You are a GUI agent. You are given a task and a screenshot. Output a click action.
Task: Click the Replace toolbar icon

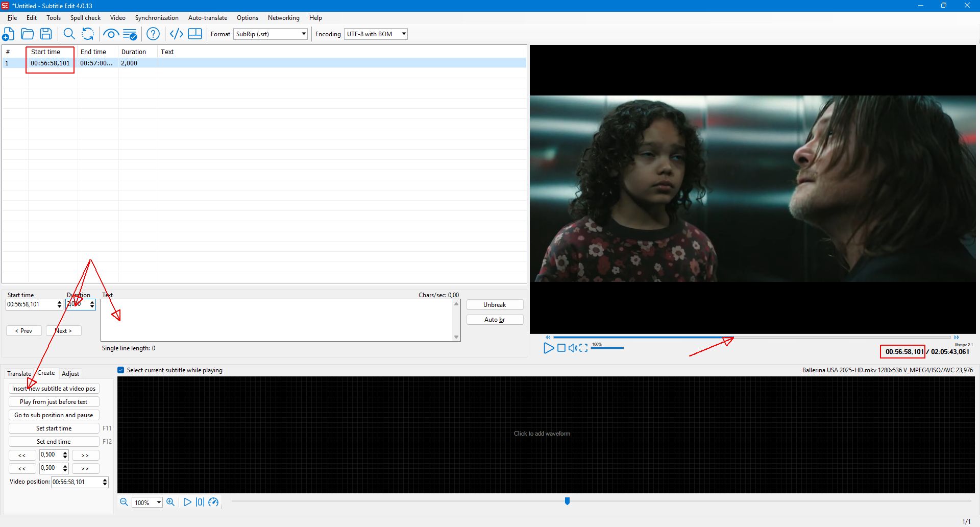88,34
